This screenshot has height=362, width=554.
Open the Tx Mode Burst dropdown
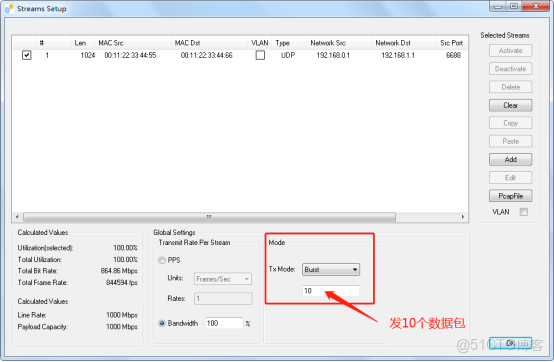pyautogui.click(x=331, y=269)
